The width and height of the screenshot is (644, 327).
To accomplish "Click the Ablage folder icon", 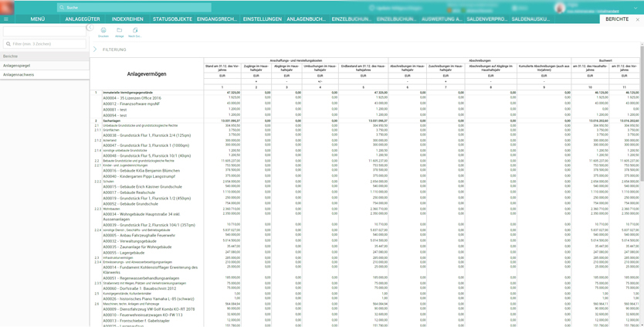I will [x=119, y=31].
